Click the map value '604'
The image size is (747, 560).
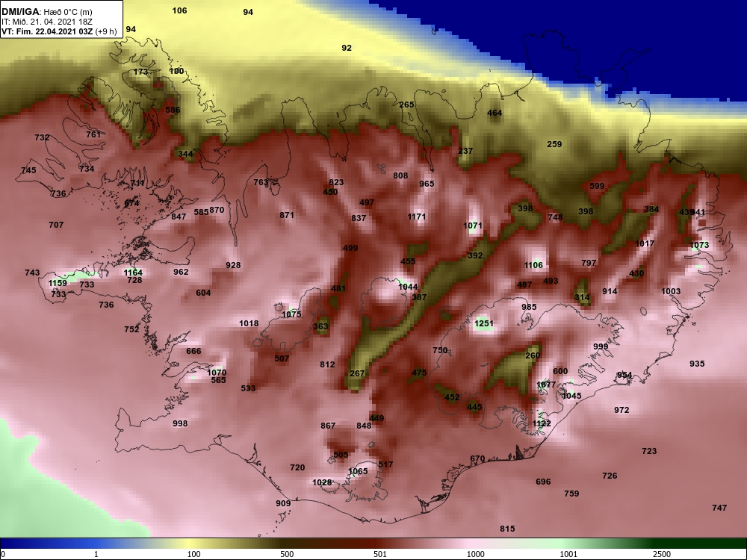click(x=203, y=293)
